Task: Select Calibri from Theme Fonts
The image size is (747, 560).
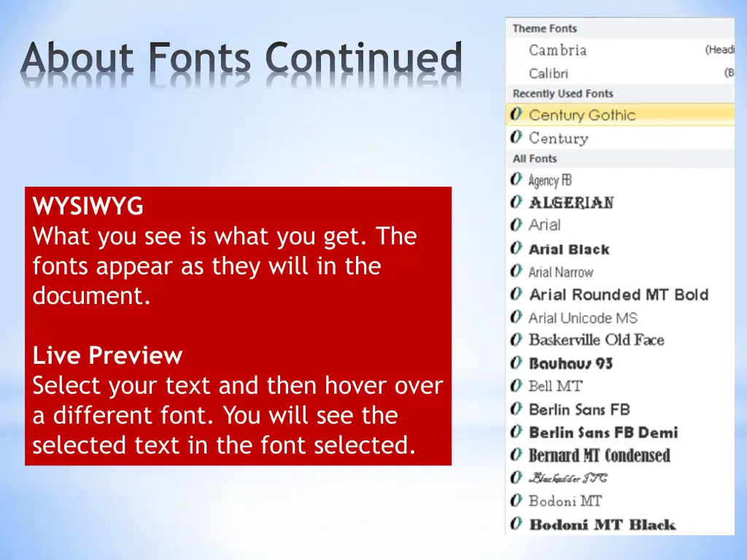Action: 620,74
